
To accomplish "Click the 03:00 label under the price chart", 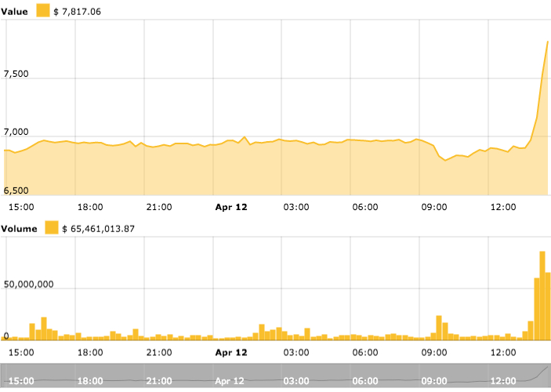I will point(296,207).
